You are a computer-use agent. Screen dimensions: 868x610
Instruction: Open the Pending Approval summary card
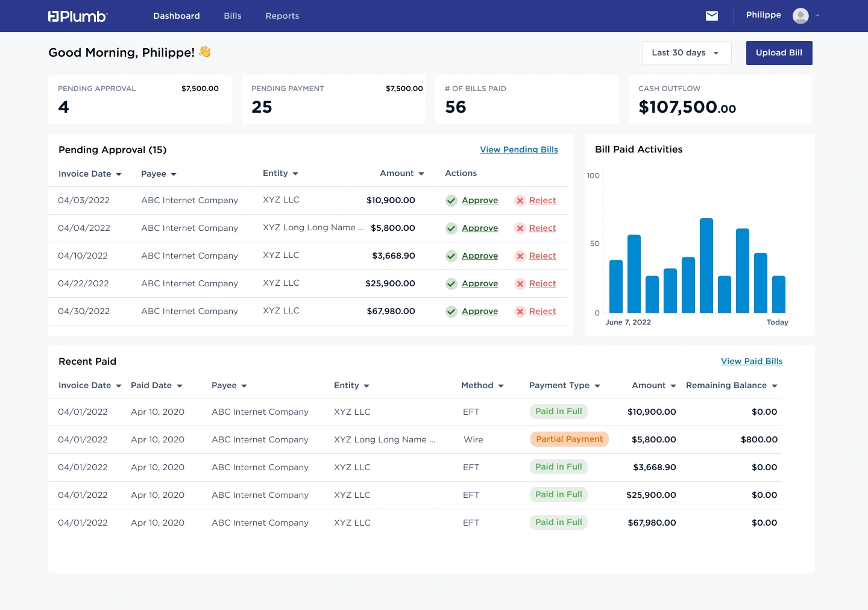pos(140,99)
